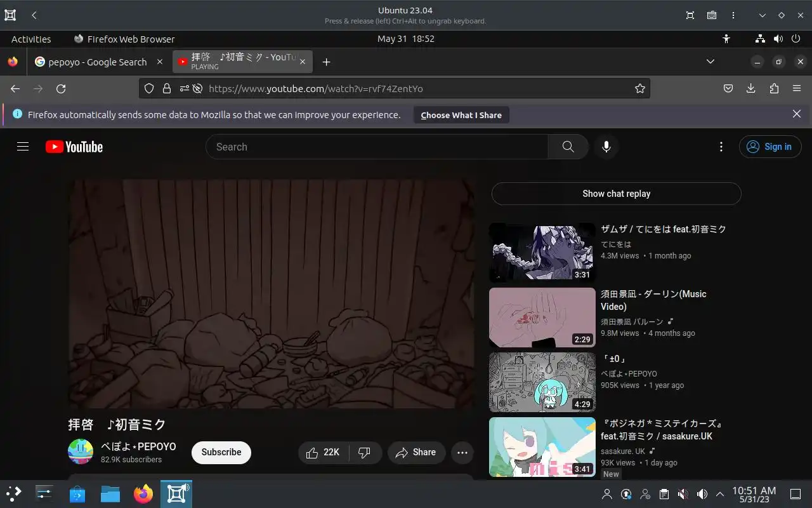Viewport: 812px width, 508px height.
Task: Open Firefox Web Browser app menu
Action: coord(124,39)
